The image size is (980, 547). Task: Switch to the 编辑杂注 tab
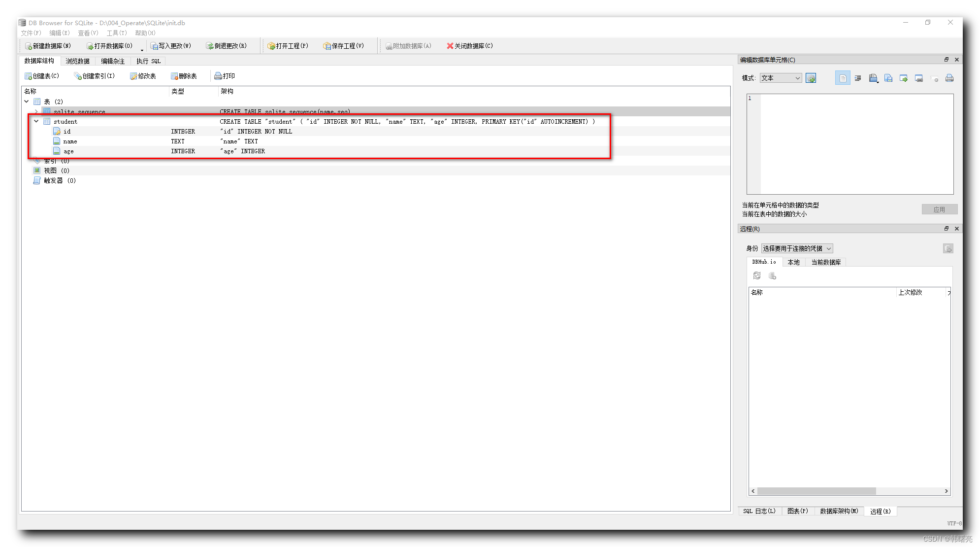[x=113, y=61]
